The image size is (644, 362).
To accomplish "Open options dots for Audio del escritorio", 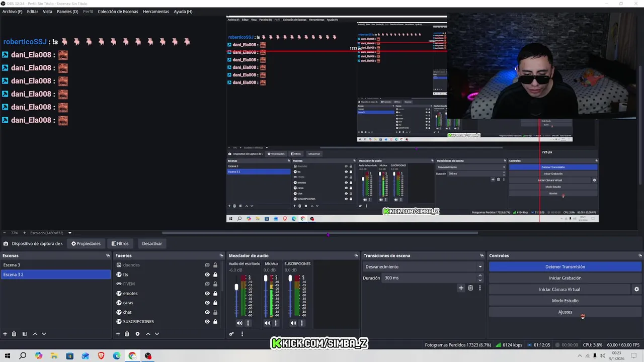I will coord(248,323).
